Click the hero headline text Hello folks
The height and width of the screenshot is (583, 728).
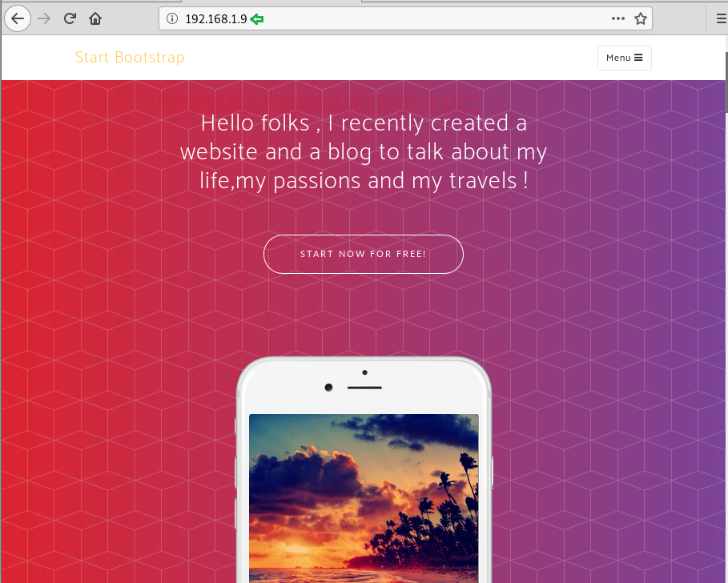coord(255,123)
